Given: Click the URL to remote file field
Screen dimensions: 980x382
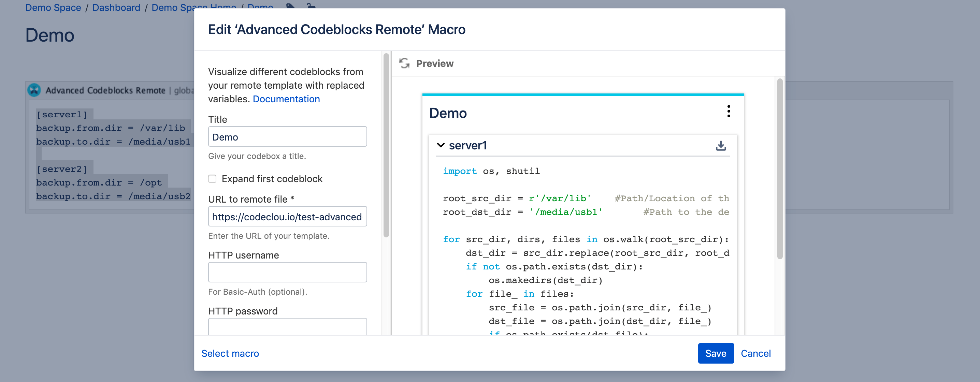Looking at the screenshot, I should 287,217.
